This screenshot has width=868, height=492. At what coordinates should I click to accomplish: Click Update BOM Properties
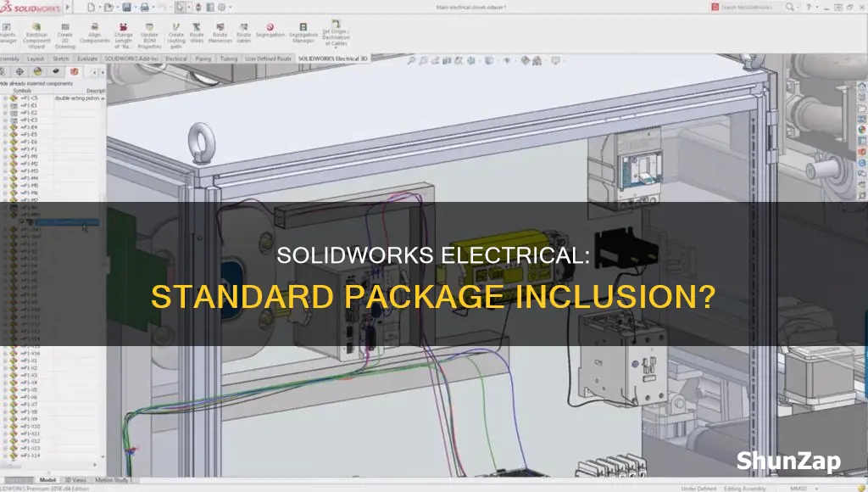[149, 36]
